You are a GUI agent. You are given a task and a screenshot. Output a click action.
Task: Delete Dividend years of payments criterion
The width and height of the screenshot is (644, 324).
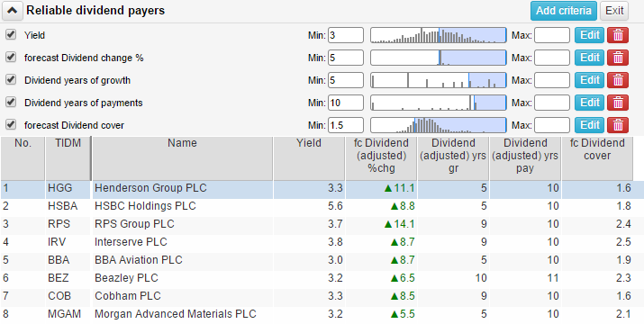(x=618, y=103)
